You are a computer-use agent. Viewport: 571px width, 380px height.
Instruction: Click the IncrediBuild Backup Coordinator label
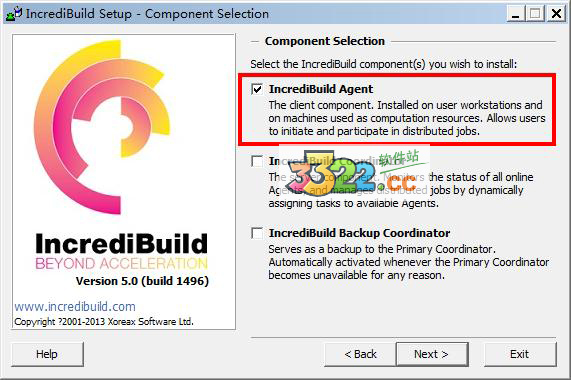point(359,233)
